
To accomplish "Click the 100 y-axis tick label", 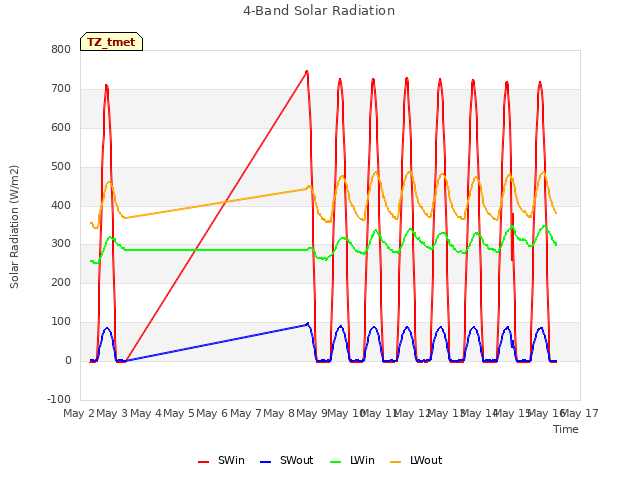I will click(x=61, y=322).
